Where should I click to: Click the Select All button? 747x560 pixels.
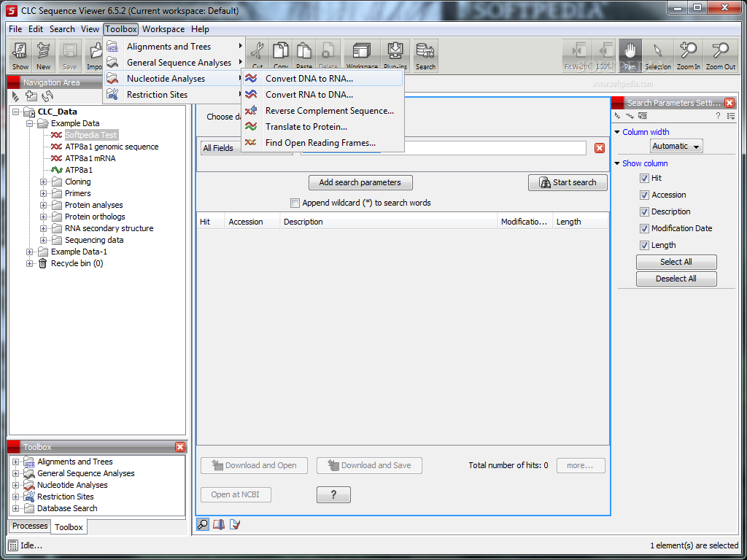pyautogui.click(x=676, y=262)
